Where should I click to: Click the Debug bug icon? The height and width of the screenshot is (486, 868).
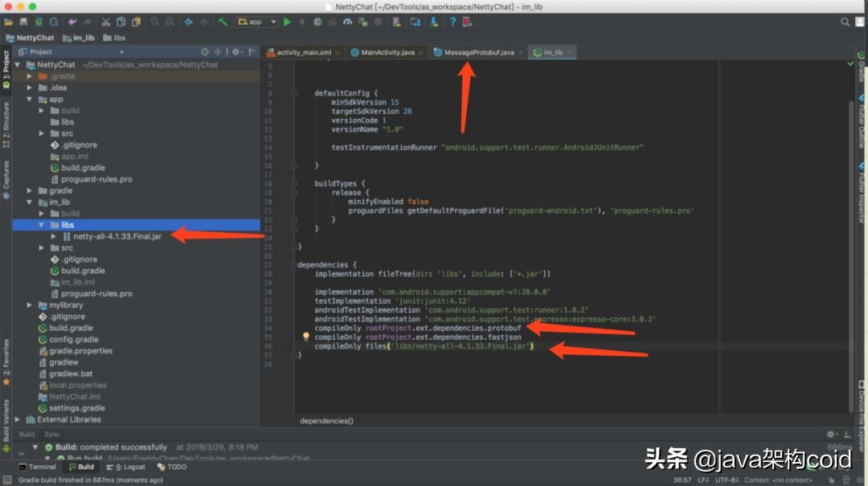pos(317,22)
